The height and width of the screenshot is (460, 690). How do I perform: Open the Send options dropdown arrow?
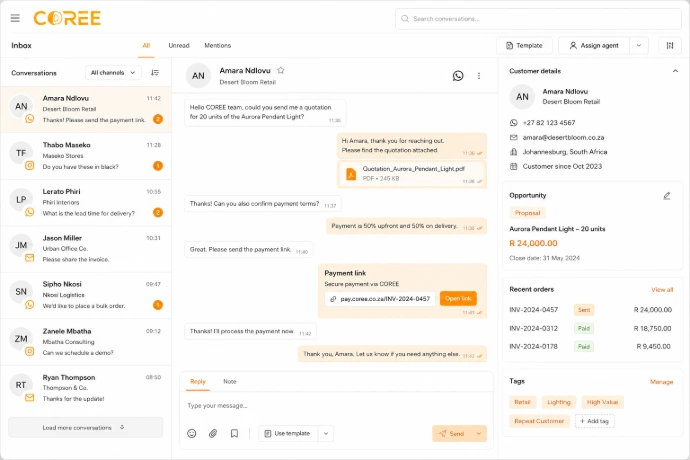tap(479, 434)
